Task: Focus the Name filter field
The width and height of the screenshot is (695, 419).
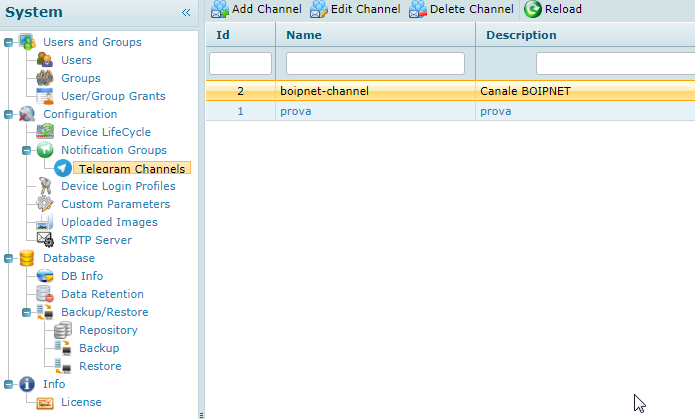Action: click(375, 63)
